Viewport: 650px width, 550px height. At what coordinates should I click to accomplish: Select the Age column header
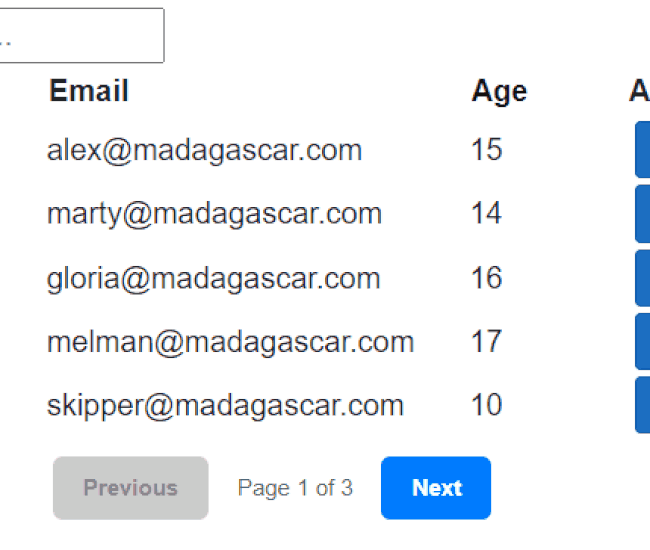(499, 92)
